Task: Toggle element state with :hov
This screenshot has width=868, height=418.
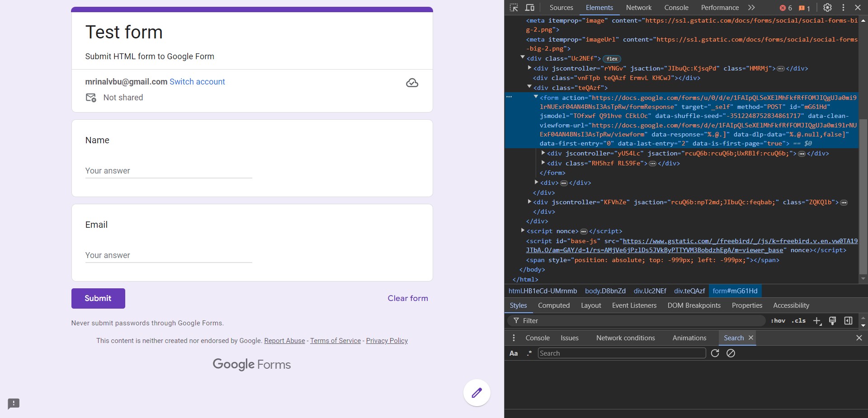Action: point(778,321)
